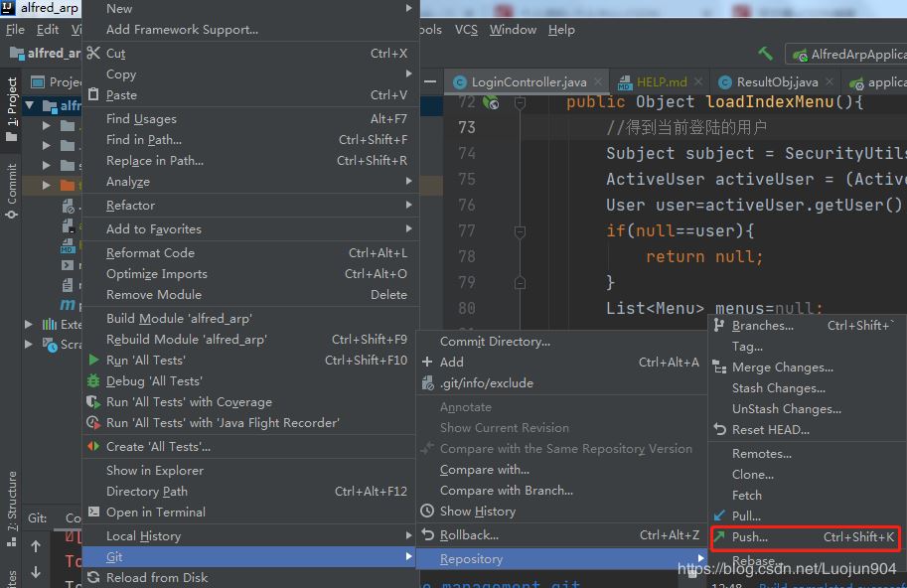The width and height of the screenshot is (907, 588).
Task: Choose Find in Path... from context menu
Action: pos(144,140)
